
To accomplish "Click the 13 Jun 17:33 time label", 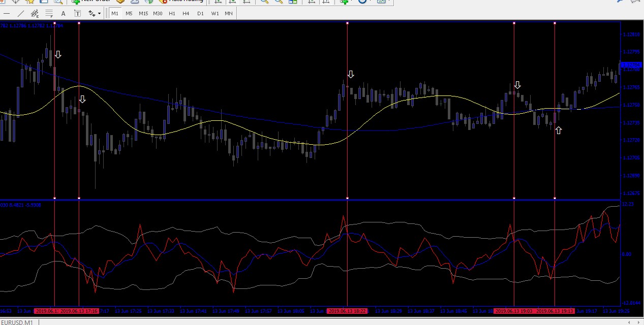I will tap(161, 311).
